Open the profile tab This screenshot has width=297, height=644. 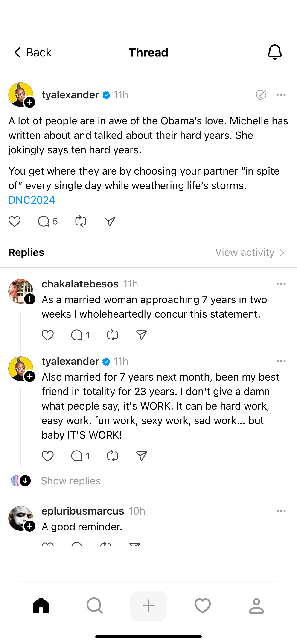[x=256, y=606]
